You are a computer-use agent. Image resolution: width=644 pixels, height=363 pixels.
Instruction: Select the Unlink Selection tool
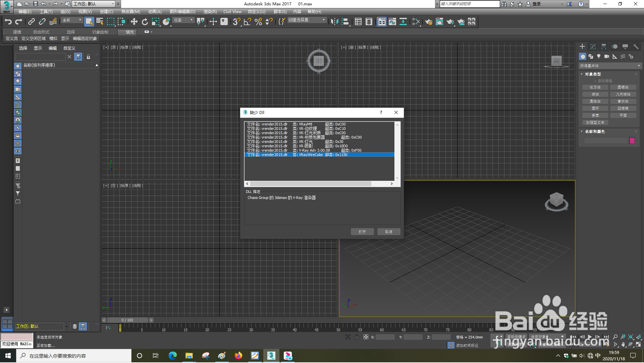(42, 22)
